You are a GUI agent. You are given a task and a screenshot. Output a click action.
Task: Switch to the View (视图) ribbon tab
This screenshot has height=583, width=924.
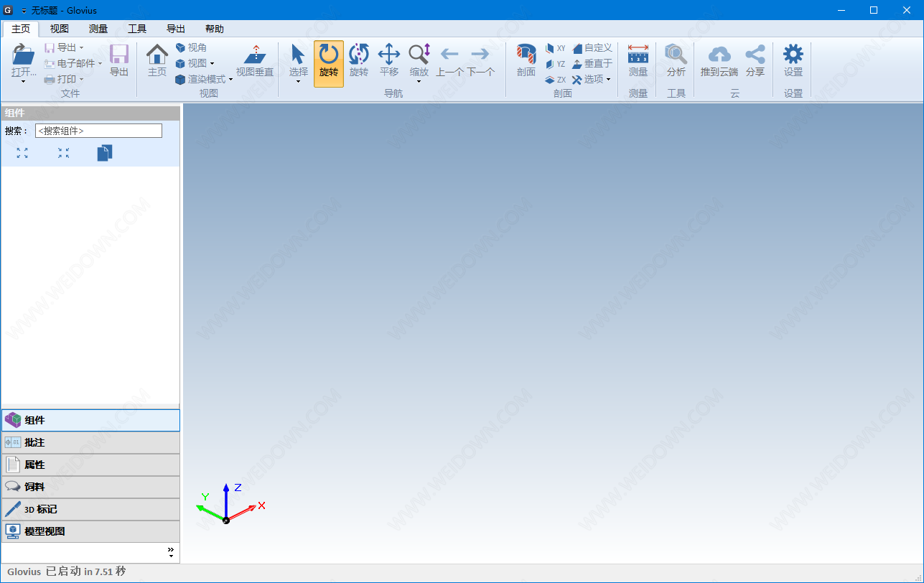(x=60, y=29)
